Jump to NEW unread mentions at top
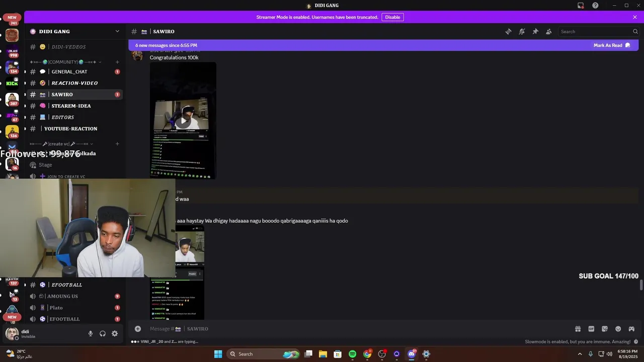644x362 pixels. click(x=12, y=18)
